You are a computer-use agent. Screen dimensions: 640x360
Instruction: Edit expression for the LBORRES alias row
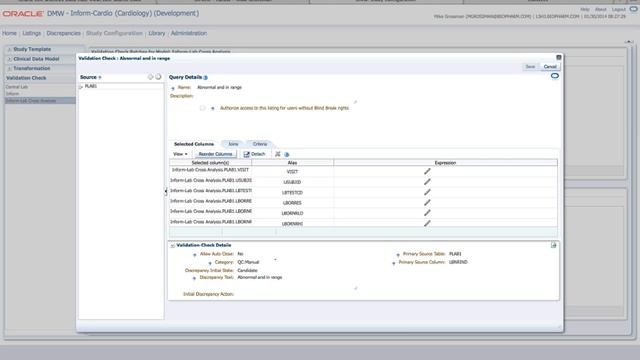click(x=427, y=202)
